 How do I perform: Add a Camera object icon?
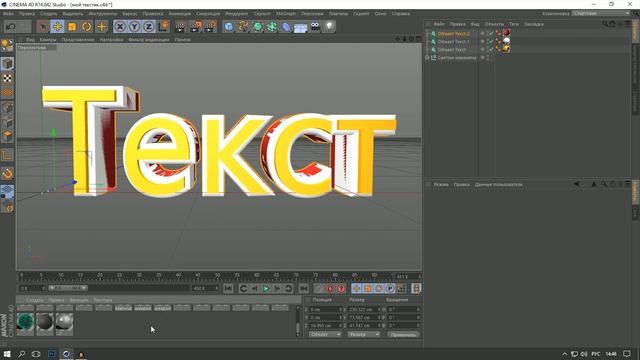(x=315, y=27)
